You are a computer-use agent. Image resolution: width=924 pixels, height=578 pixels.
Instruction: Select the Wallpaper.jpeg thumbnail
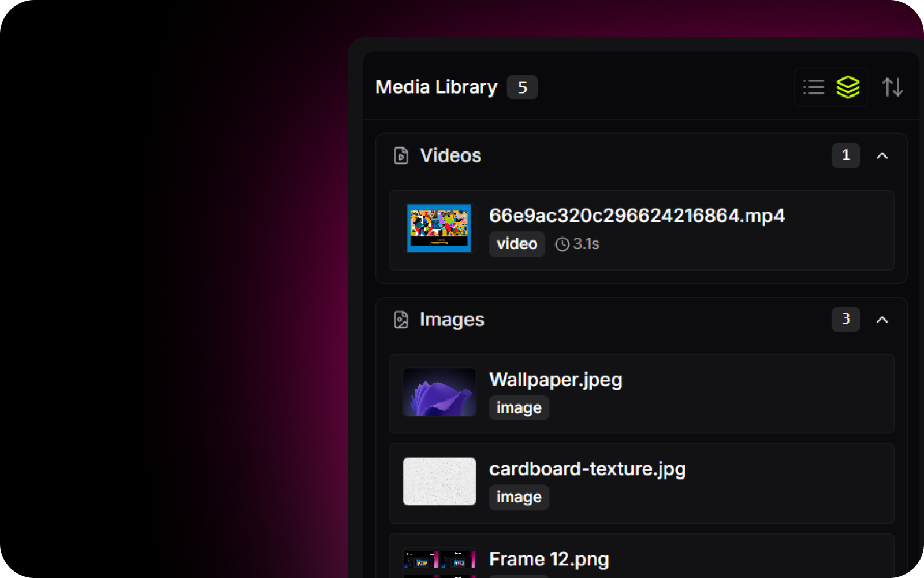coord(439,392)
